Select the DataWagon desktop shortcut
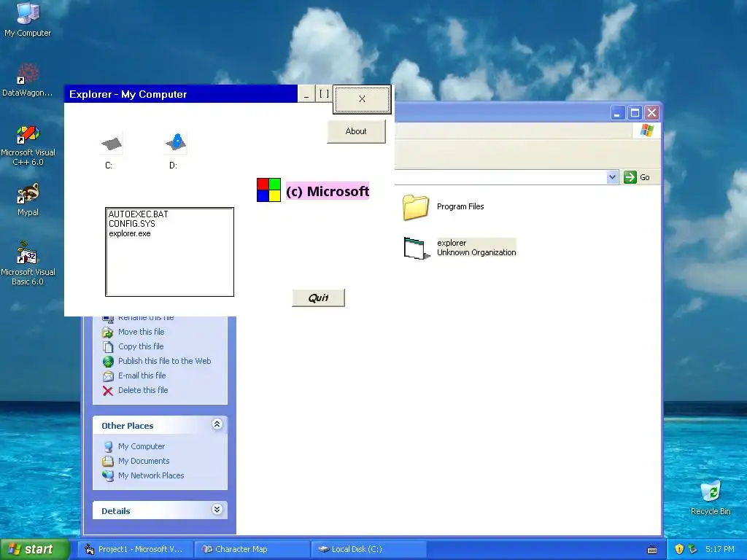The height and width of the screenshot is (560, 747). point(28,80)
